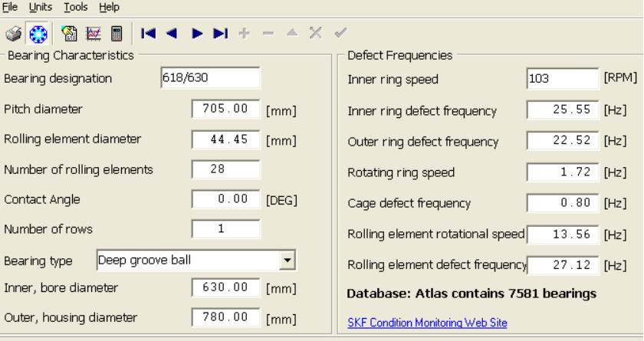Jump to last bearing record

[x=220, y=33]
